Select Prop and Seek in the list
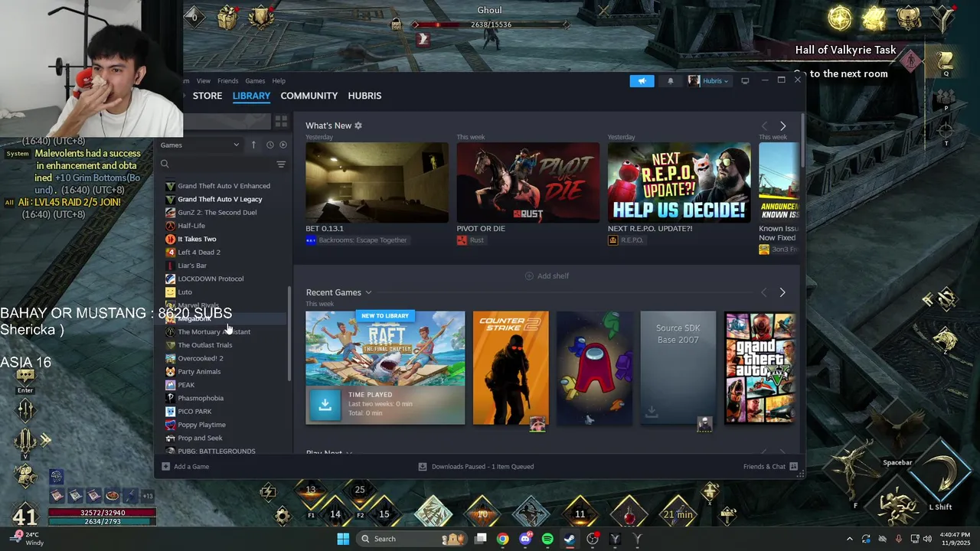 tap(200, 438)
